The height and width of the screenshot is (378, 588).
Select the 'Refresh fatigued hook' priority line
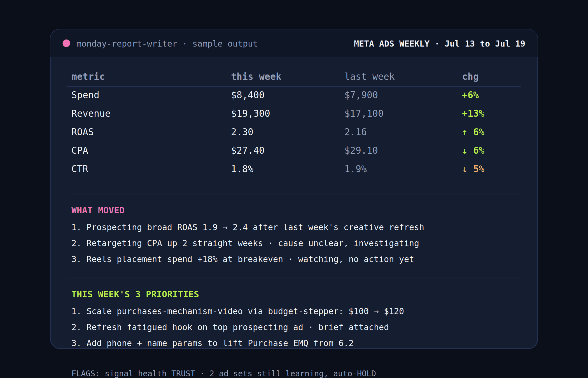pyautogui.click(x=230, y=327)
